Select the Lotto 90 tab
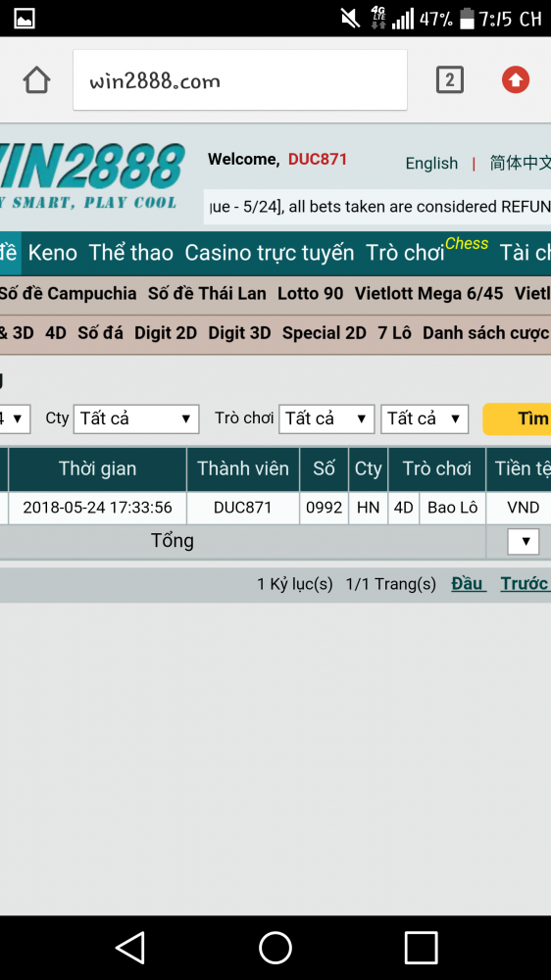The width and height of the screenshot is (551, 980). [x=310, y=294]
